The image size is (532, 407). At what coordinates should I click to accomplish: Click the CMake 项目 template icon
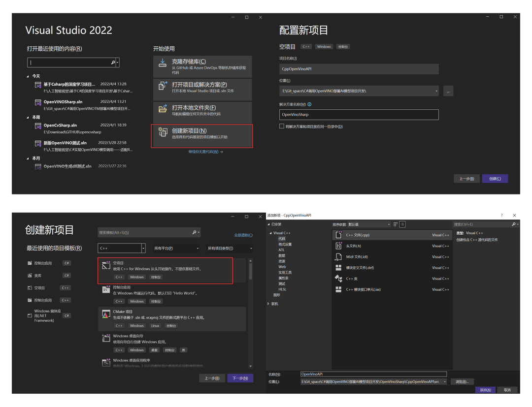pyautogui.click(x=106, y=314)
